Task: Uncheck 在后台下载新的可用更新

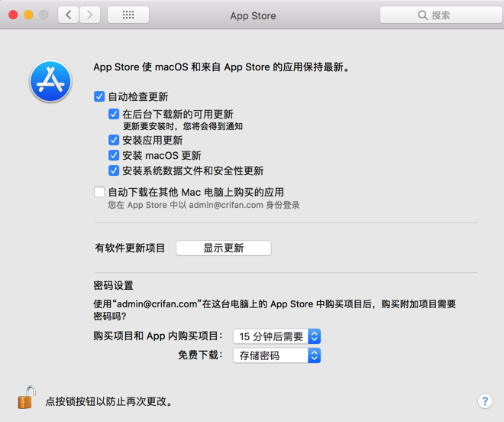Action: pos(114,114)
